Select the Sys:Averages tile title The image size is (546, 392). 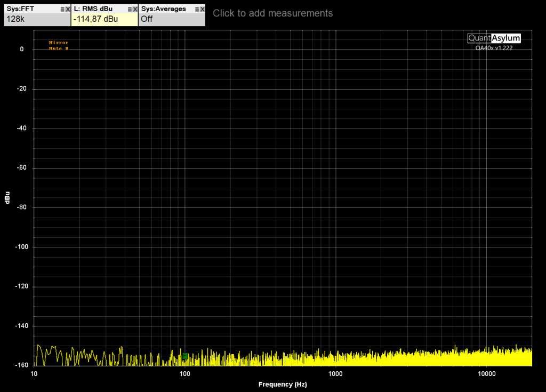pos(163,9)
